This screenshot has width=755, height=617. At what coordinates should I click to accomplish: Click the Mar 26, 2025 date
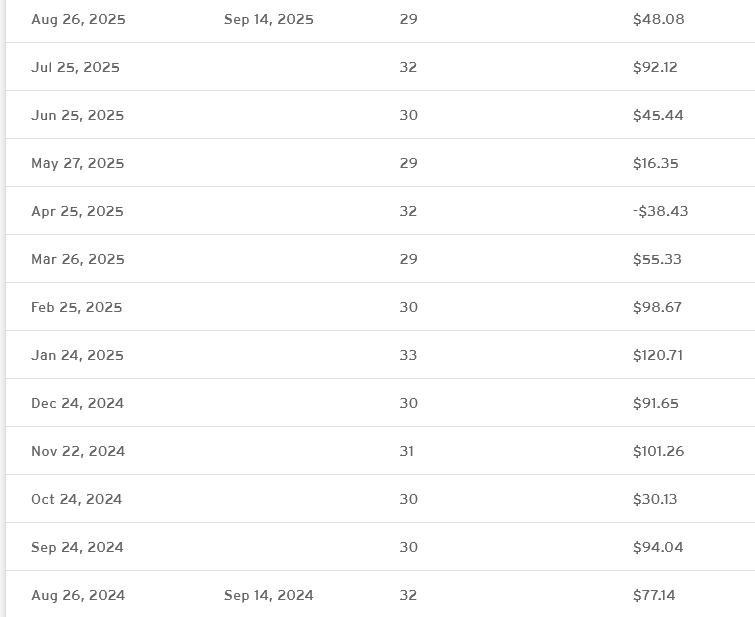coord(78,259)
